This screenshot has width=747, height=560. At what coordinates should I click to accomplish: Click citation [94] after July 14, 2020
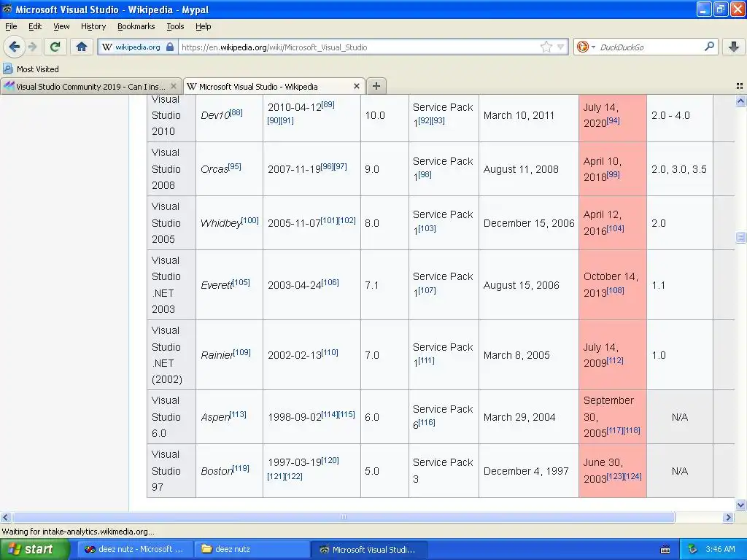point(613,120)
